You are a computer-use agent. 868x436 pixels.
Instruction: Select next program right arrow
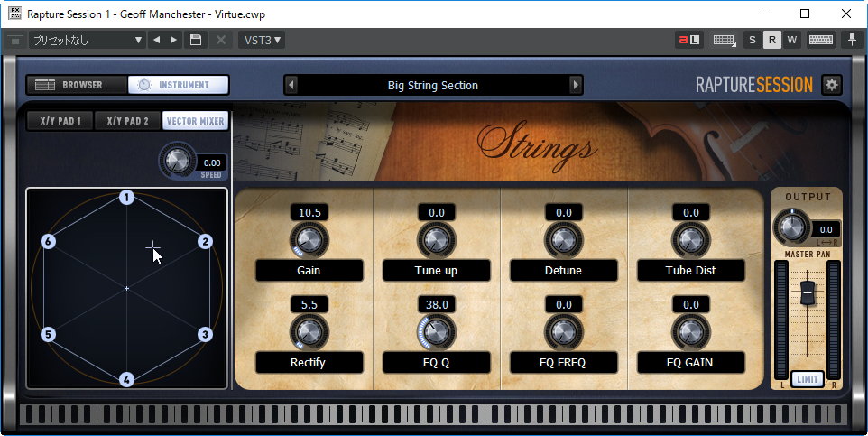[575, 86]
